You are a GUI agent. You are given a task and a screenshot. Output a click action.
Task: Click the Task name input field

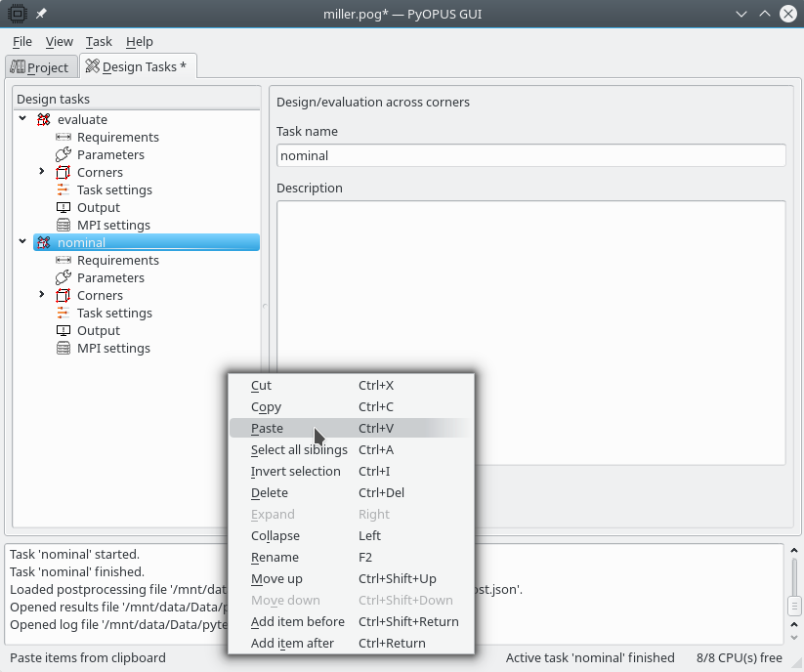coord(530,155)
